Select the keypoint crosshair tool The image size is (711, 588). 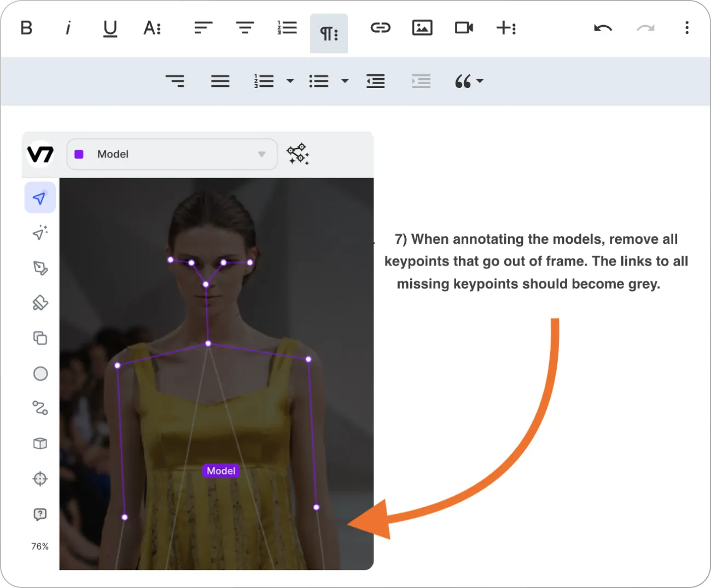point(40,479)
